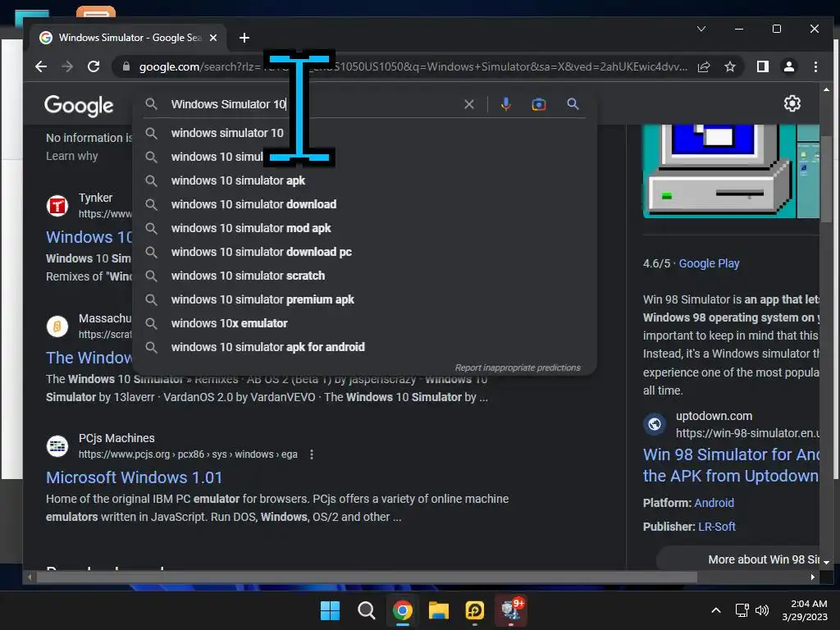
Task: Click the PCjs Machines site favicon
Action: 57,445
